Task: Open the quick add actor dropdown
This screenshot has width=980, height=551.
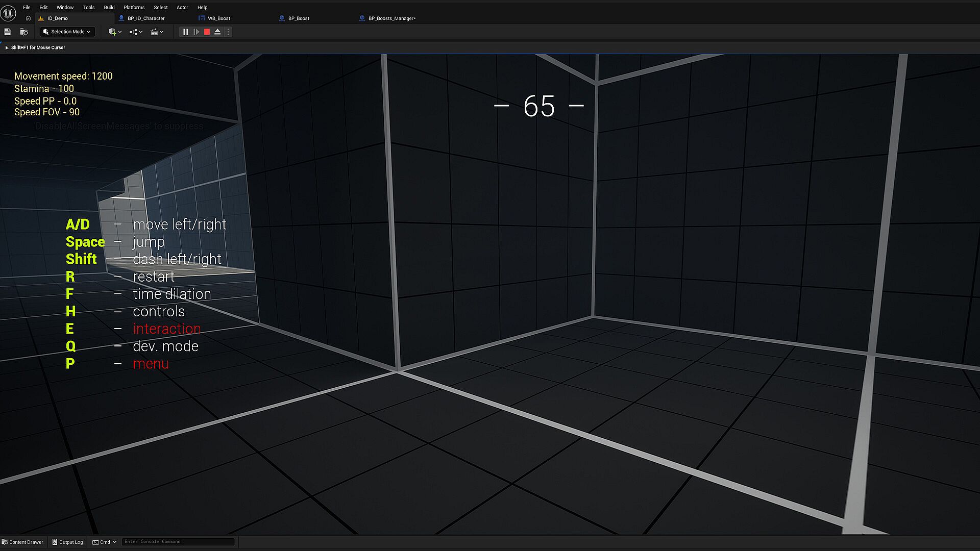Action: coord(115,32)
